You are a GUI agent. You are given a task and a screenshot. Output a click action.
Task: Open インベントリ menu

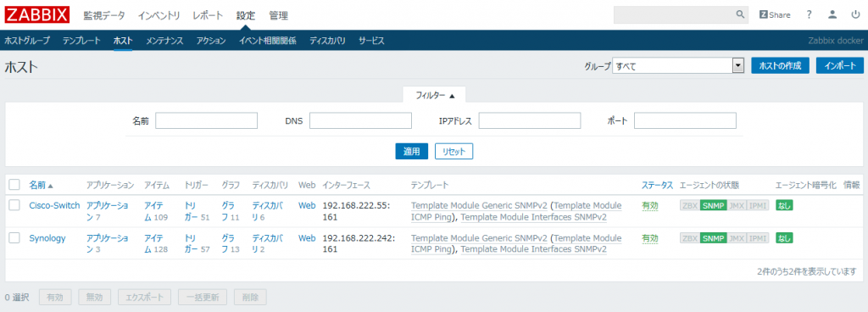pos(159,15)
